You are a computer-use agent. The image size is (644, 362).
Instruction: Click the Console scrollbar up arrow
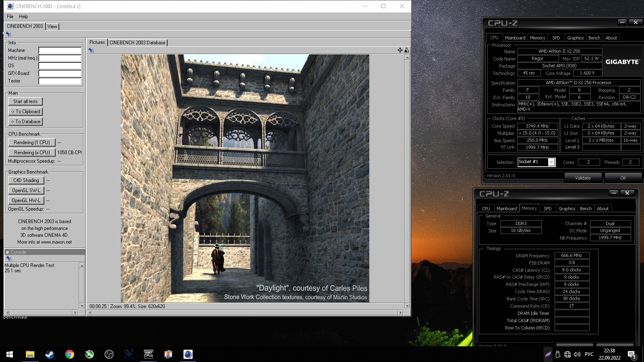tap(82, 265)
